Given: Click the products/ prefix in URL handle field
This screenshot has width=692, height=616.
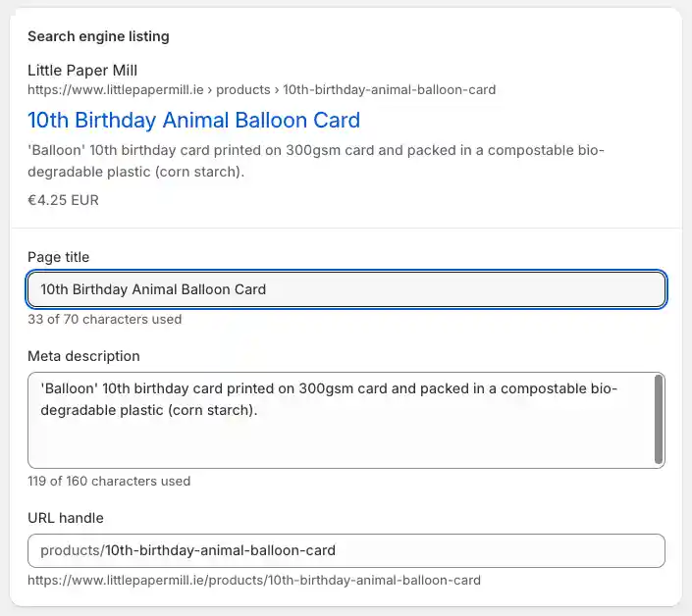Looking at the screenshot, I should pyautogui.click(x=72, y=550).
